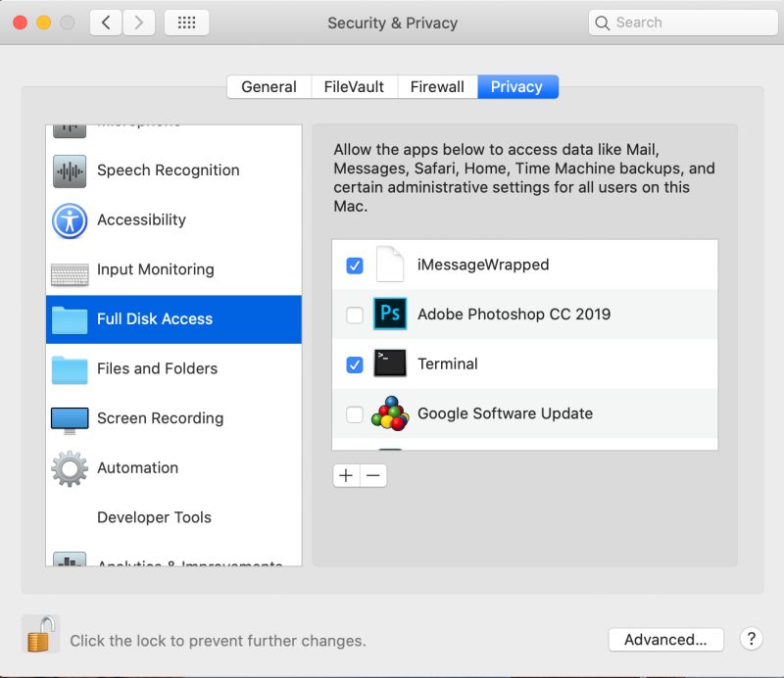Open the help question mark button
Screen dimensions: 784x678
click(752, 639)
